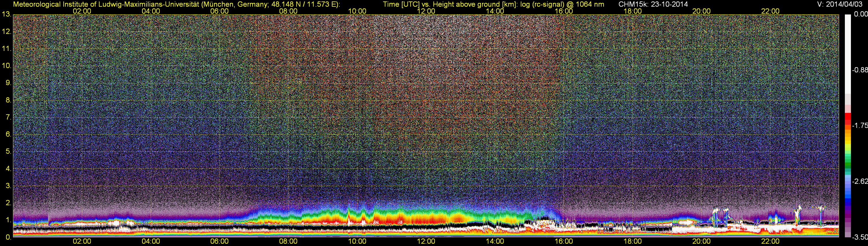
Task: Click the 10:00 label on the top time axis
Action: click(x=357, y=11)
